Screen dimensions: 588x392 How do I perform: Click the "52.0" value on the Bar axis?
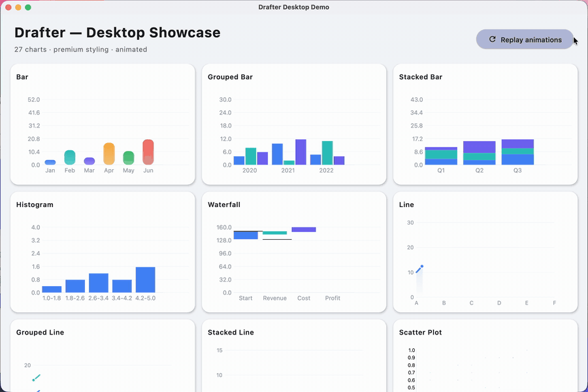click(34, 100)
